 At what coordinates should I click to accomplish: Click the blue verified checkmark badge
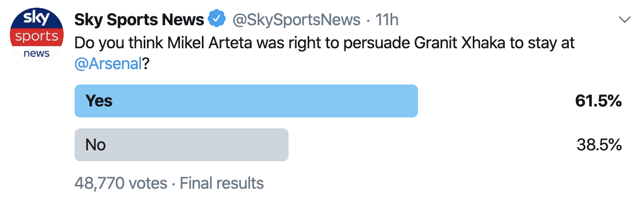point(217,19)
